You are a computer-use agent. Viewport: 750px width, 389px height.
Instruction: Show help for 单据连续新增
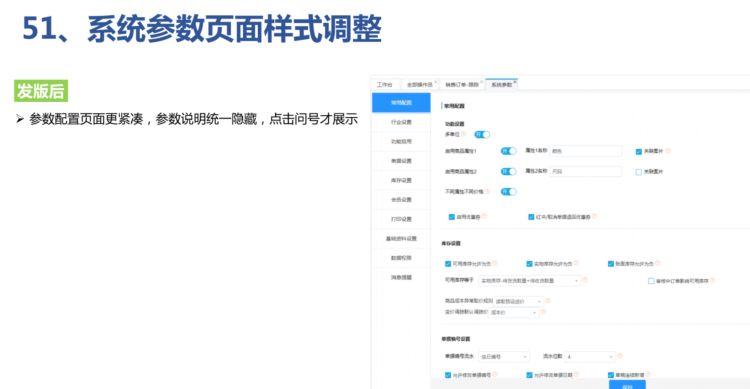(648, 374)
